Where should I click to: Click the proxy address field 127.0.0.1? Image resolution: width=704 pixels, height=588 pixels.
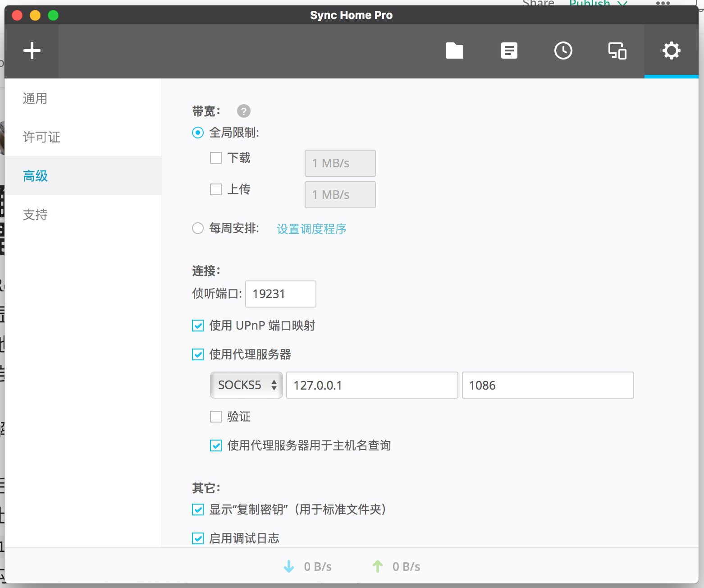(372, 385)
